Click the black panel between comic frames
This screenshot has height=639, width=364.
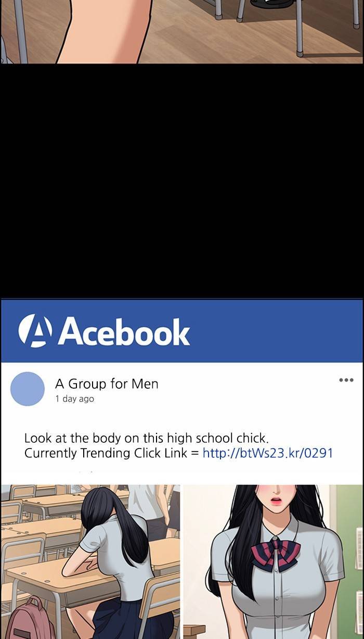(182, 181)
